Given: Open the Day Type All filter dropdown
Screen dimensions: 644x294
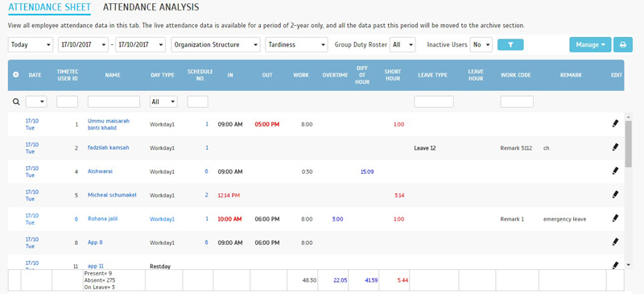Looking at the screenshot, I should pyautogui.click(x=163, y=101).
